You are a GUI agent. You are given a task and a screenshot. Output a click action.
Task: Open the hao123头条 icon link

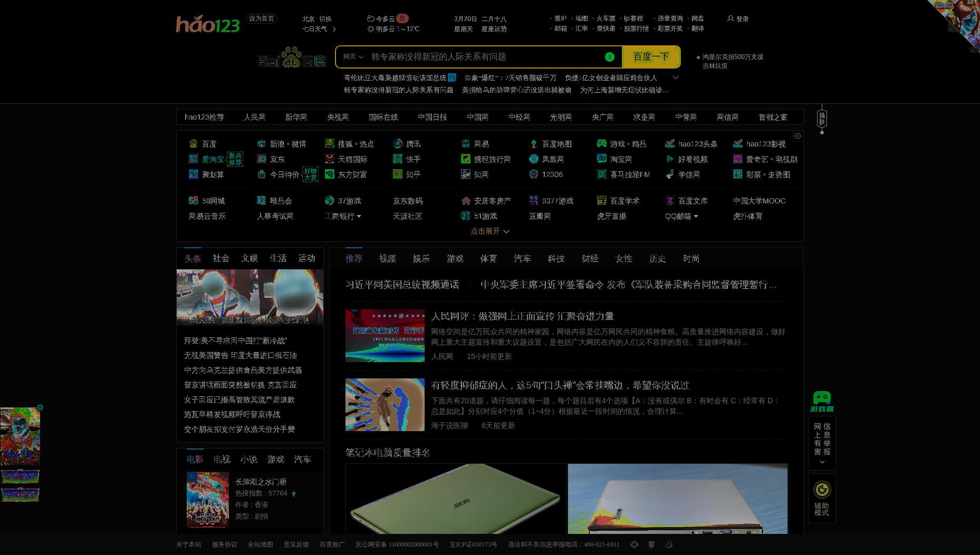coord(670,144)
